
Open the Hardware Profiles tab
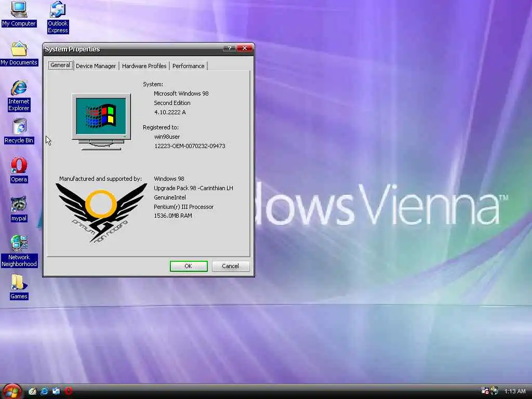pos(144,66)
